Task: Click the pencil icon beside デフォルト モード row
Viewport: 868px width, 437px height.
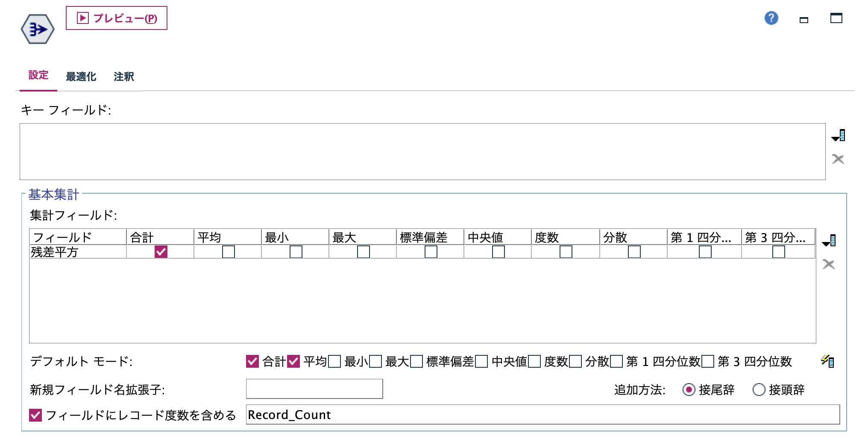Action: (828, 361)
